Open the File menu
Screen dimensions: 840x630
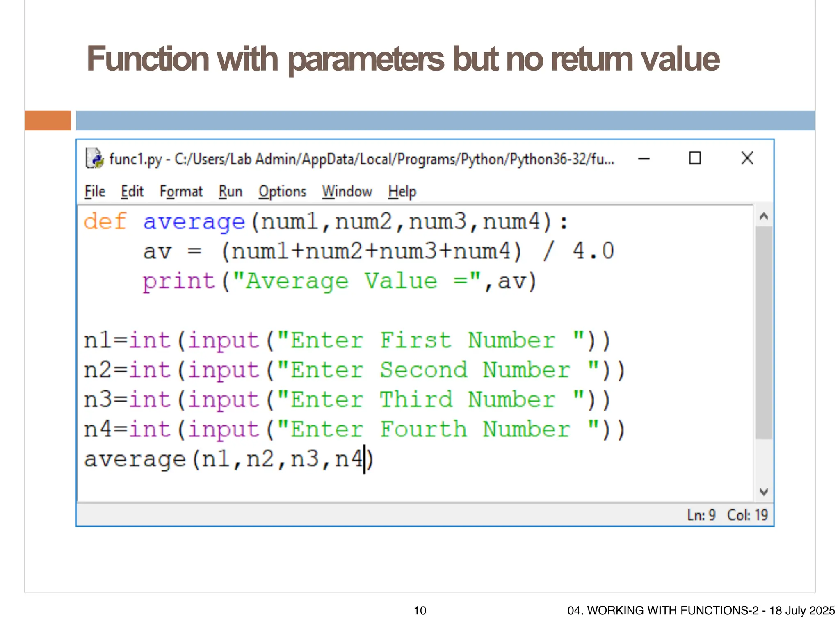(x=95, y=192)
